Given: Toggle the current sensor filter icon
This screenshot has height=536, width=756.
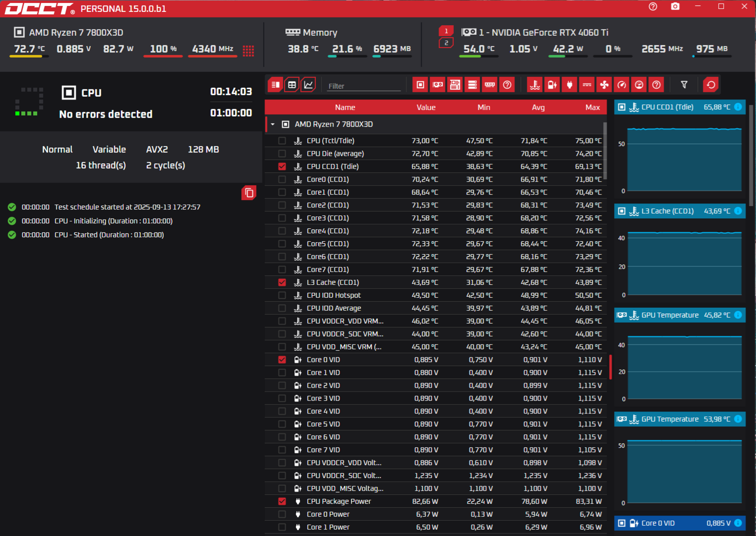Looking at the screenshot, I should (x=587, y=85).
